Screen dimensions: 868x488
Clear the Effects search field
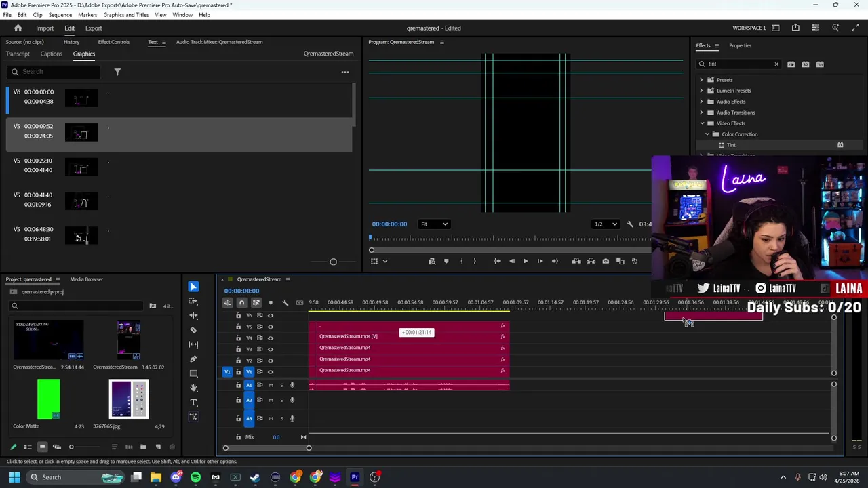(x=776, y=64)
